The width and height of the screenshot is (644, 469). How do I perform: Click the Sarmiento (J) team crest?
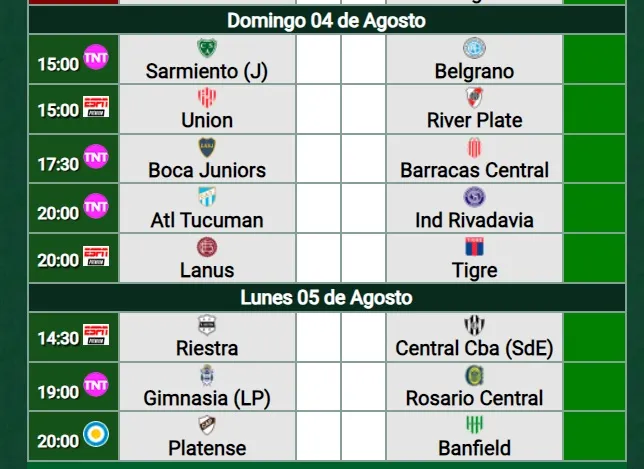click(207, 48)
